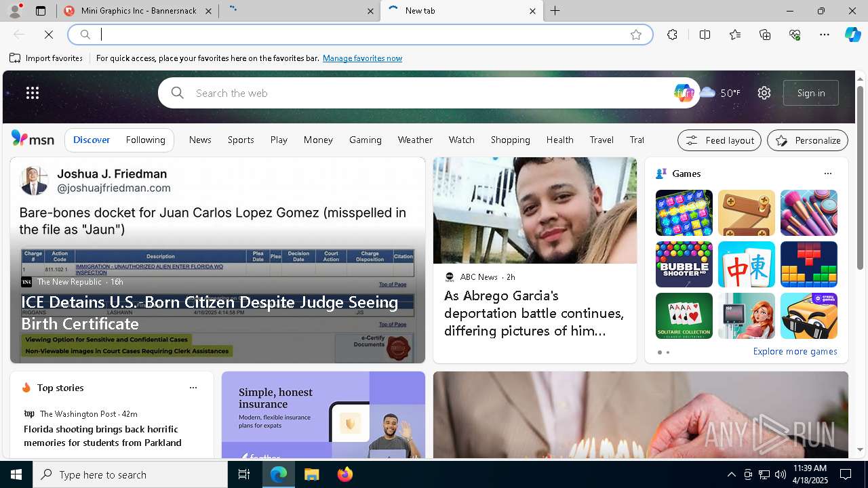Image resolution: width=868 pixels, height=488 pixels.
Task: Select the Discover feed tab
Action: [92, 140]
